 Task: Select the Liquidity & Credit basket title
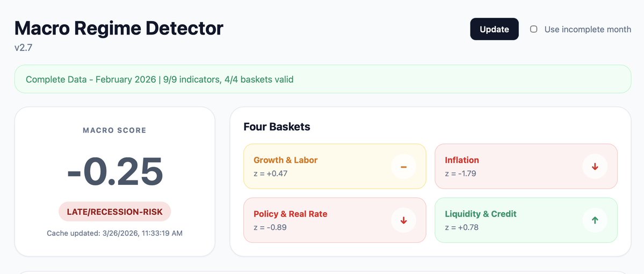(x=480, y=214)
